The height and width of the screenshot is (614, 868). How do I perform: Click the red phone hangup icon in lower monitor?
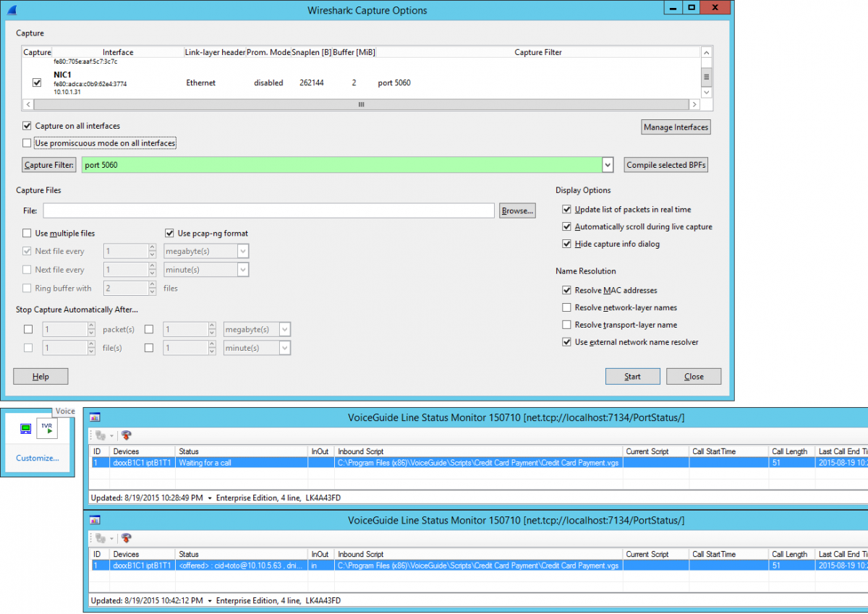click(x=126, y=538)
